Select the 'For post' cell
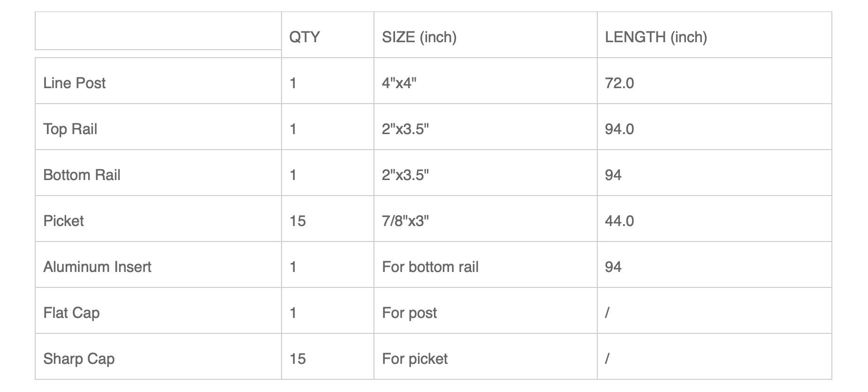Image resolution: width=868 pixels, height=392 pixels. point(485,312)
